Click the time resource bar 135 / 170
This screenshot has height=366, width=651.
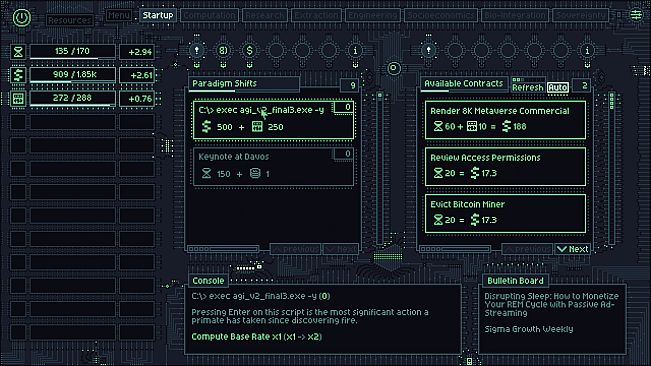click(x=72, y=52)
